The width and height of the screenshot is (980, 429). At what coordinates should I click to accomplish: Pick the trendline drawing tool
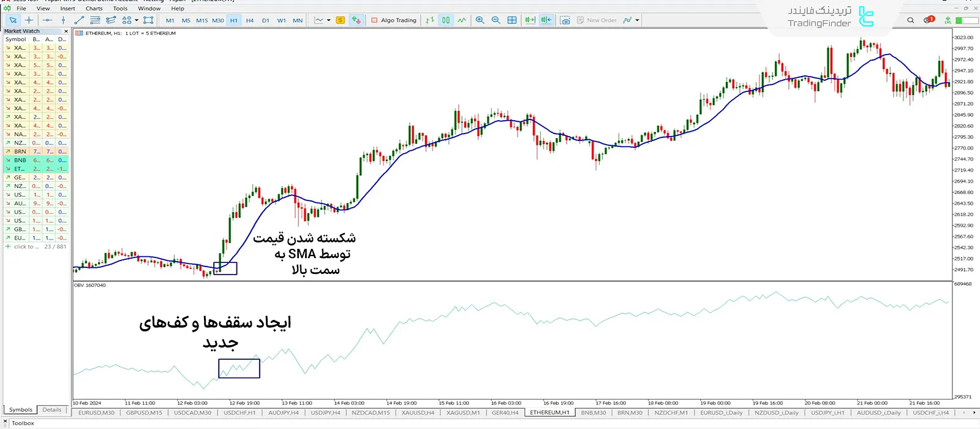coord(79,20)
